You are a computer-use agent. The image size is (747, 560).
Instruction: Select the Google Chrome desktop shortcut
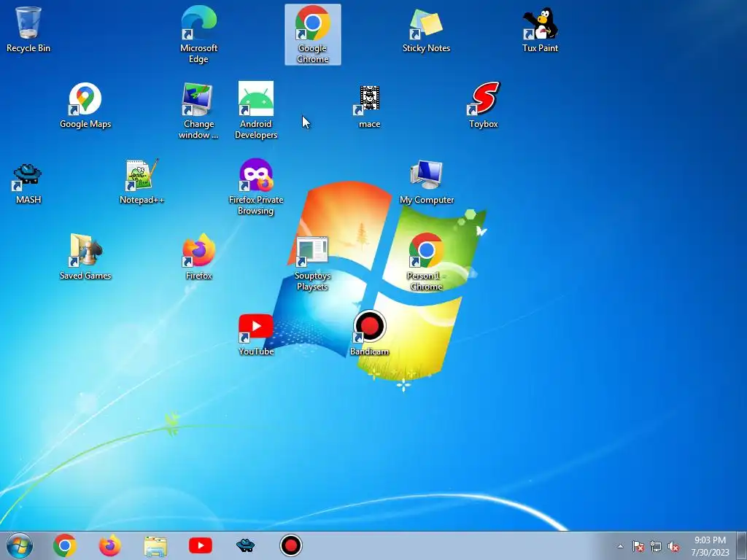click(x=312, y=34)
